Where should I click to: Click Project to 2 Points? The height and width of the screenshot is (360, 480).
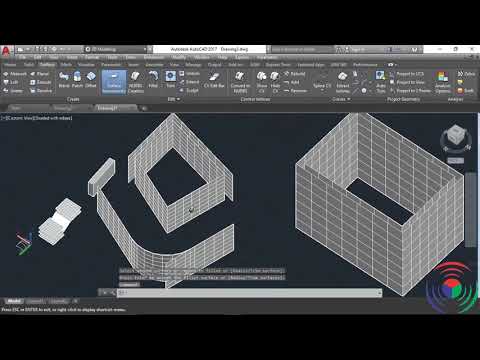tap(410, 91)
